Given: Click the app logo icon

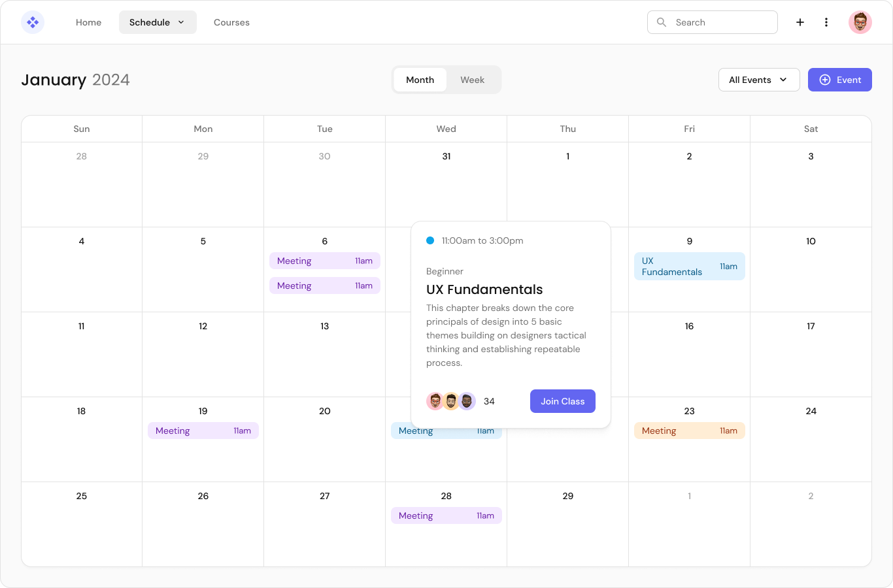Looking at the screenshot, I should coord(32,22).
